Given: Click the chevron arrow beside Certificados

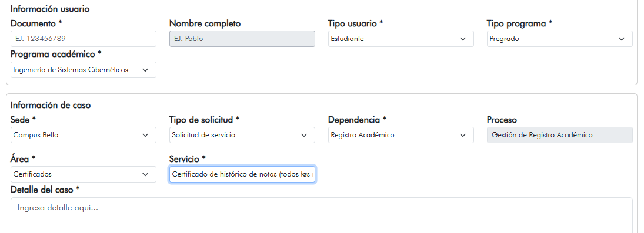Looking at the screenshot, I should (145, 174).
